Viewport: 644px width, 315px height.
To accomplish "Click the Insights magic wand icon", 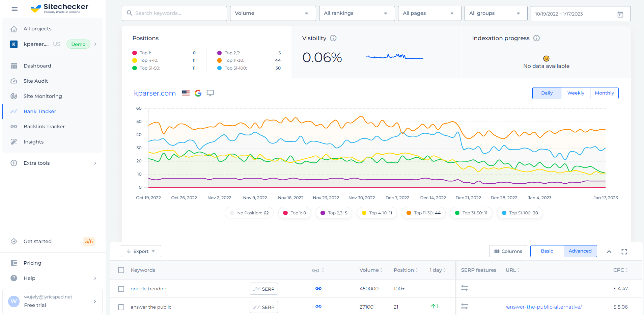I will (14, 142).
